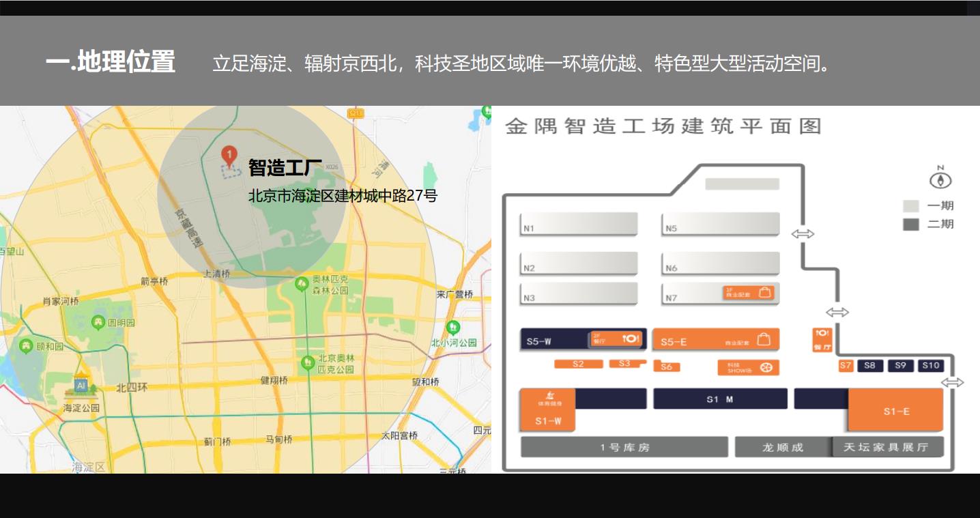This screenshot has width=980, height=518.
Task: Click the 北小河公园 green icon
Action: pos(452,328)
